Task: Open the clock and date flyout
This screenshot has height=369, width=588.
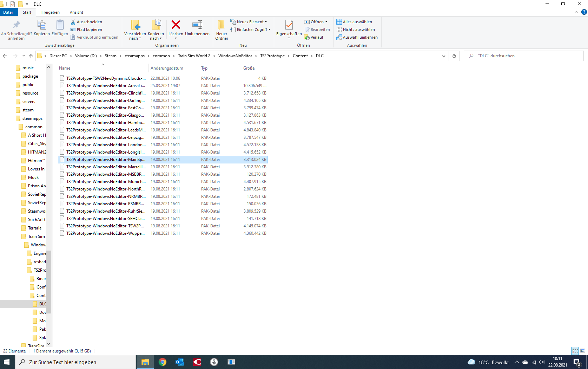Action: (x=557, y=362)
